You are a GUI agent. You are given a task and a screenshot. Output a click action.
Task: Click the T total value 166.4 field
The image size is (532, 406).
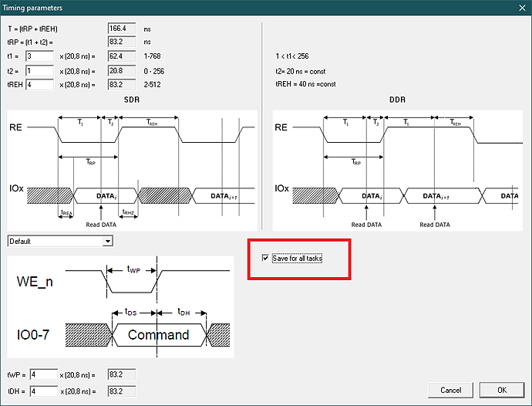[122, 29]
